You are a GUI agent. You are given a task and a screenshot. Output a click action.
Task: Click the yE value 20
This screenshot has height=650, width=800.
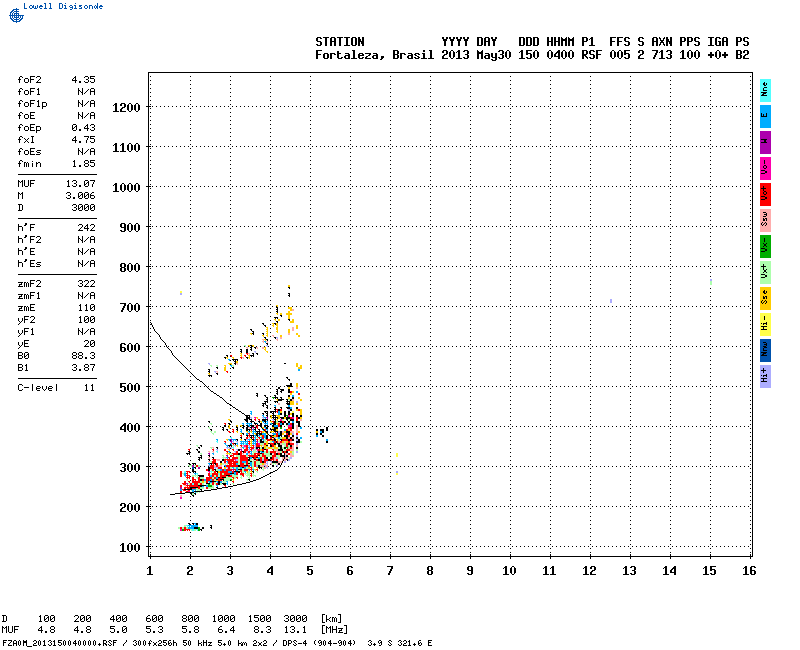(90, 344)
